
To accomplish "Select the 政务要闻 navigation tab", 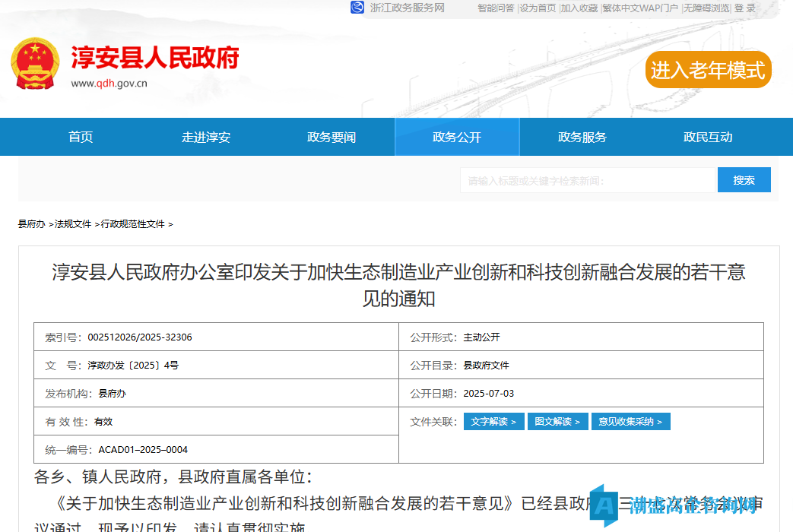I will click(331, 137).
